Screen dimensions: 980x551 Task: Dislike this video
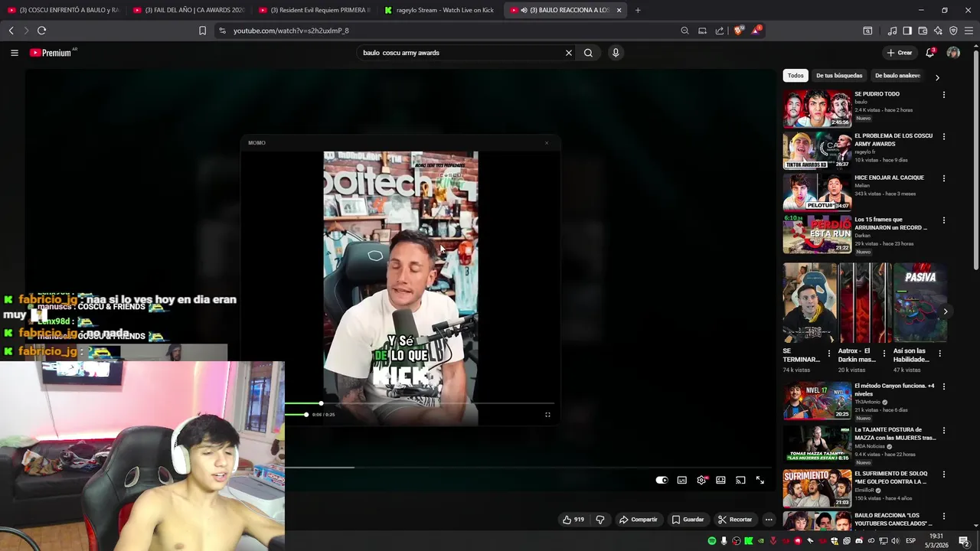point(600,520)
